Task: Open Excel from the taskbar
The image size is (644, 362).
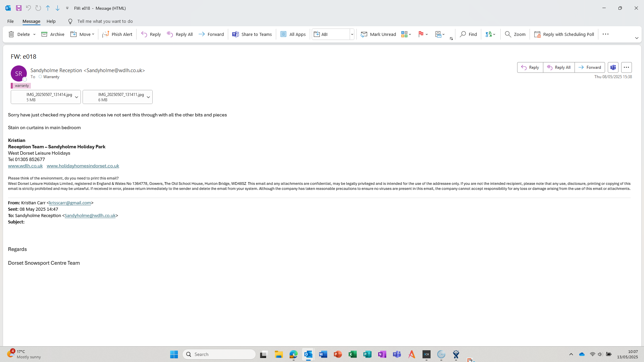Action: point(353,354)
